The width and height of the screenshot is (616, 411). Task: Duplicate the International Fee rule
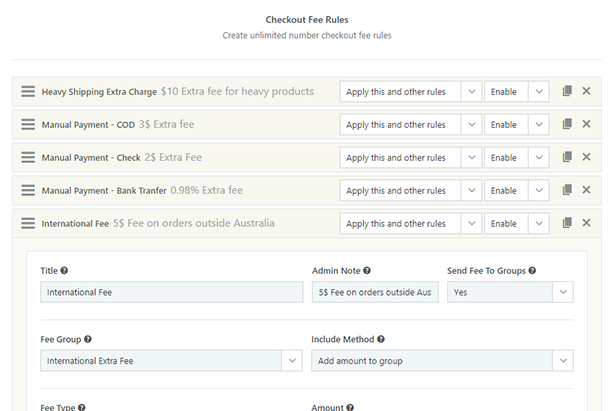(567, 223)
